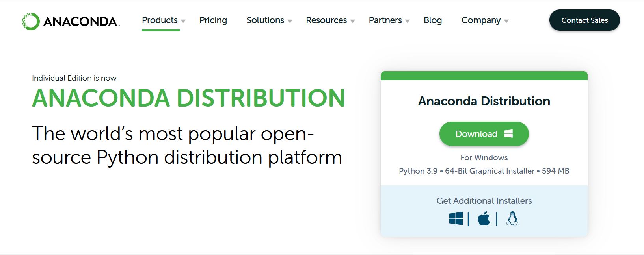
Task: Expand the Company dropdown arrow
Action: coord(506,21)
